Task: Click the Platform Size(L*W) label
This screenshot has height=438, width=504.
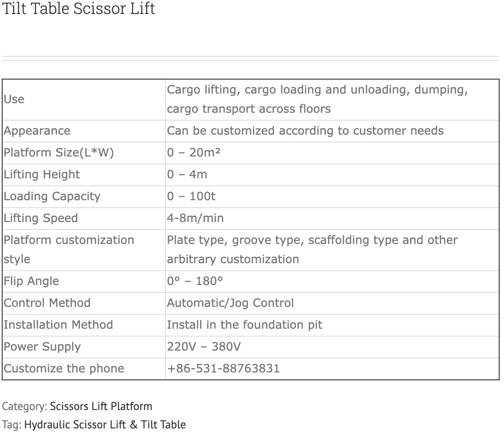Action: [59, 153]
